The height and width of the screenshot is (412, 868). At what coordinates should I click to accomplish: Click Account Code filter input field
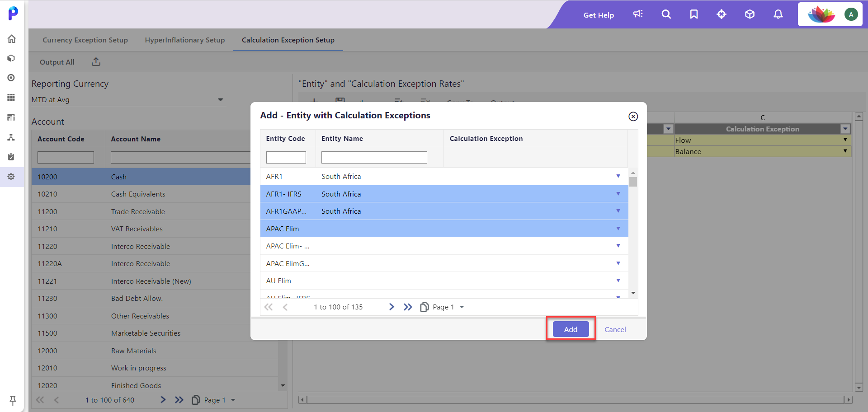66,157
